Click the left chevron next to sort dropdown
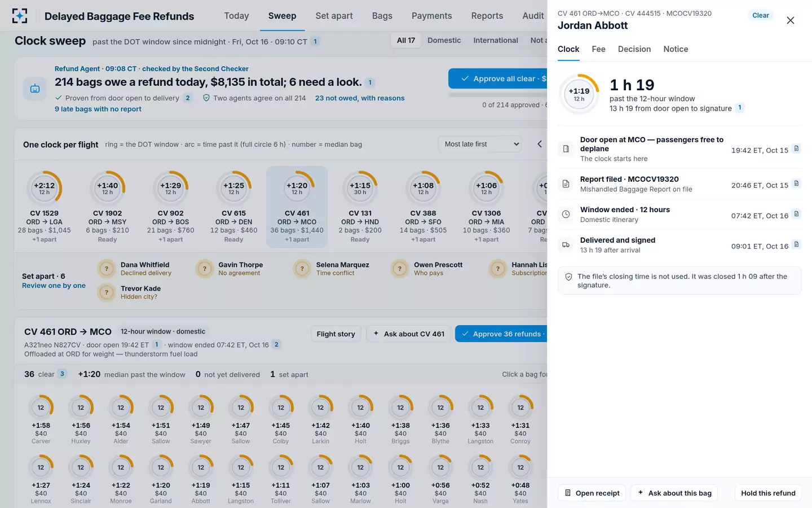 tap(540, 144)
